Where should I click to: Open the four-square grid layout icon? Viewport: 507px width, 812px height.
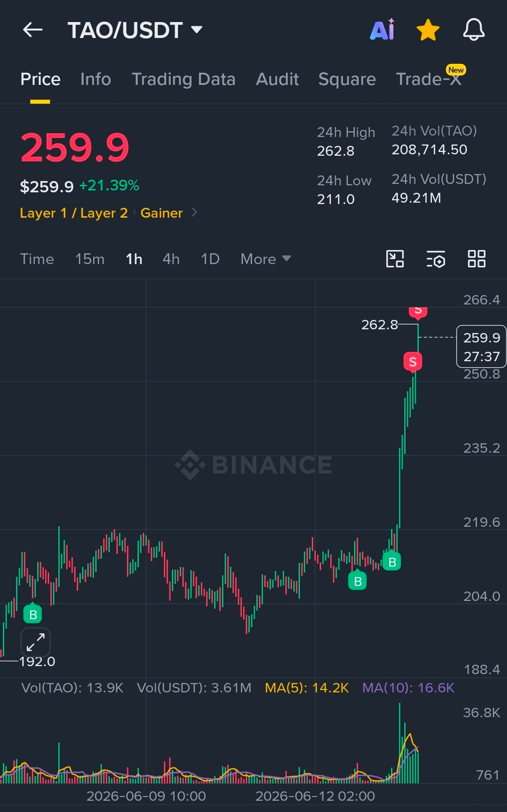tap(476, 259)
